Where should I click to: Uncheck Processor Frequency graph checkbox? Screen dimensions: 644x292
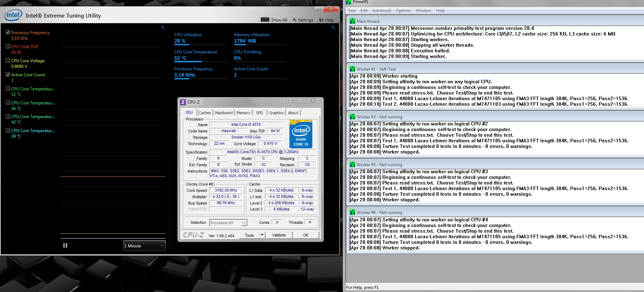click(x=8, y=32)
